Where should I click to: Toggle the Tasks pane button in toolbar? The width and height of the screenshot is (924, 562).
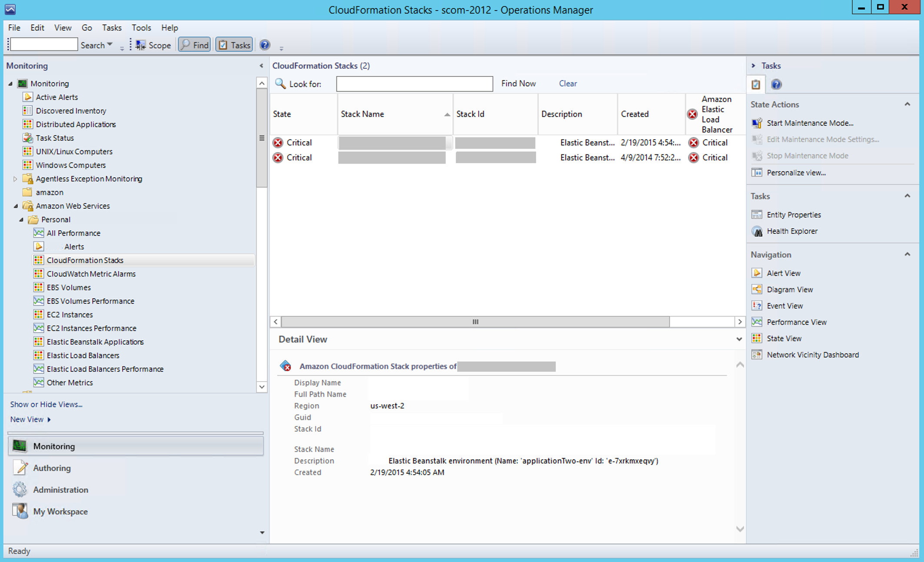coord(234,45)
